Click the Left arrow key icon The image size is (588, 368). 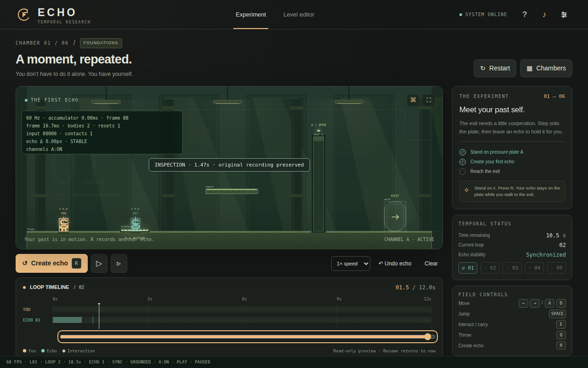click(x=523, y=303)
